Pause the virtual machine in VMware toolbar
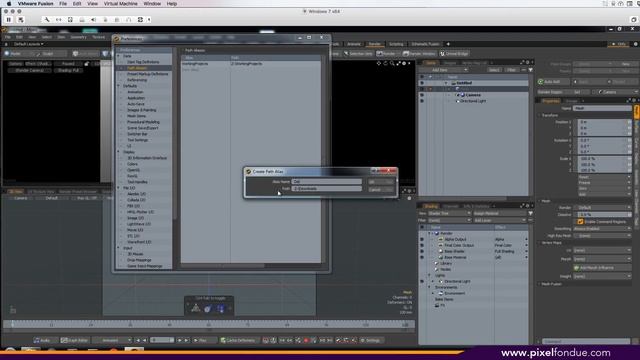The width and height of the screenshot is (640, 360). pos(9,20)
